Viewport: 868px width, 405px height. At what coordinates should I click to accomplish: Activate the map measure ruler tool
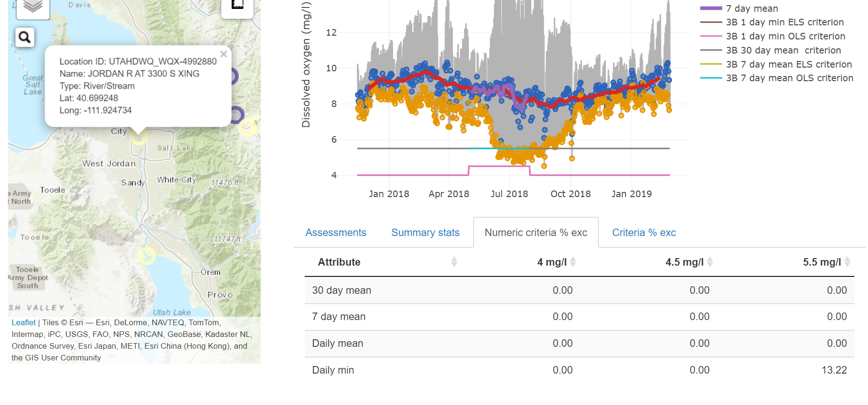point(237,6)
